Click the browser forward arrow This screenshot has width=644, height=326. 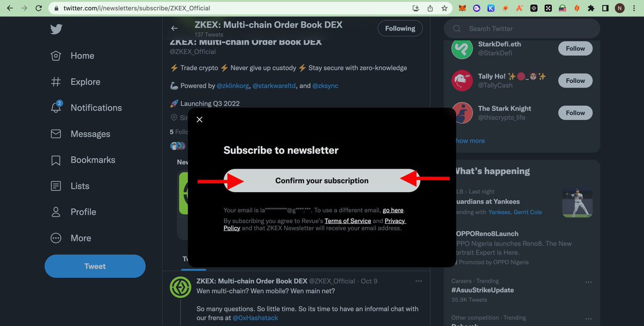24,8
